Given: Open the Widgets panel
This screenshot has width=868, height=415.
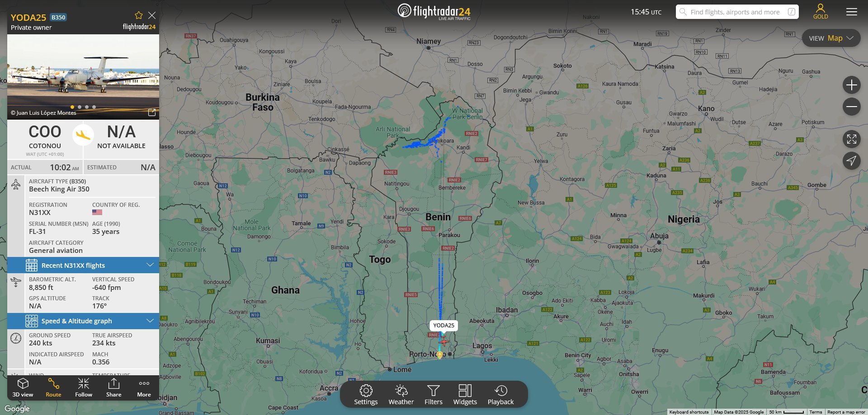Looking at the screenshot, I should click(465, 395).
